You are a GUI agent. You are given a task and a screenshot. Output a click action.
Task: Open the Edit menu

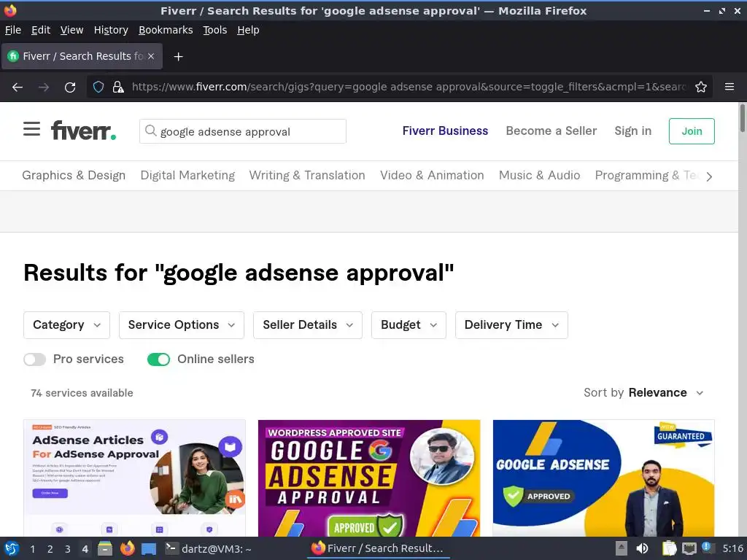(x=41, y=30)
